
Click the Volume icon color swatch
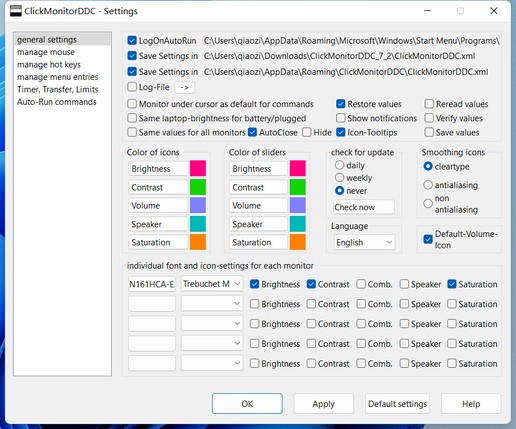[x=198, y=205]
